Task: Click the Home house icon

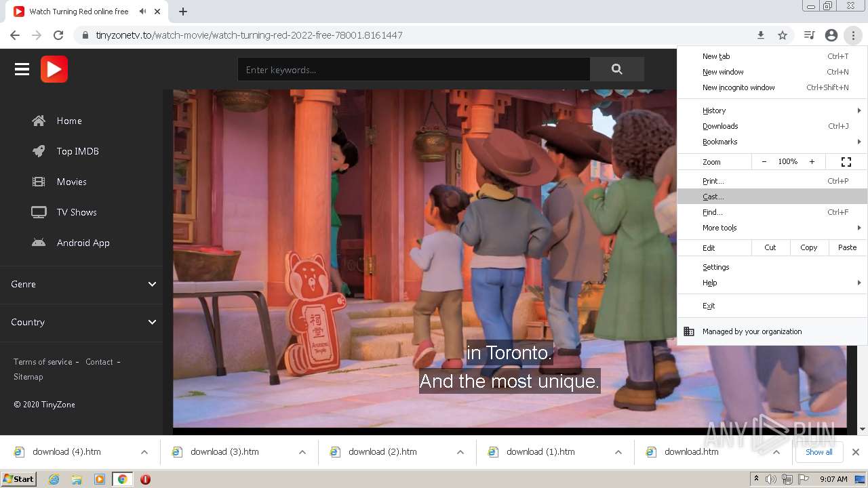Action: 39,121
